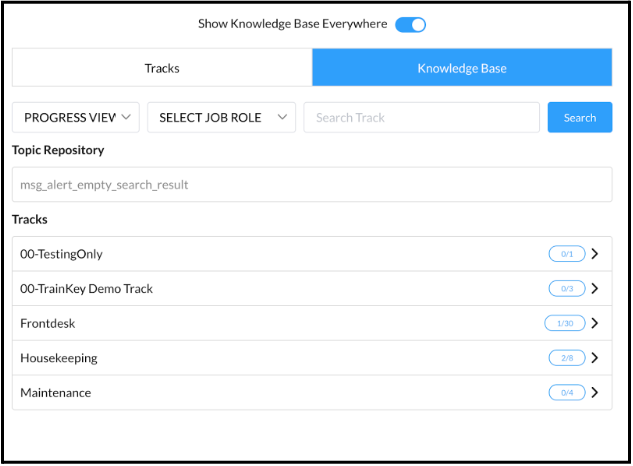Click the 0/1 progress badge
Image resolution: width=633 pixels, height=466 pixels.
(567, 254)
